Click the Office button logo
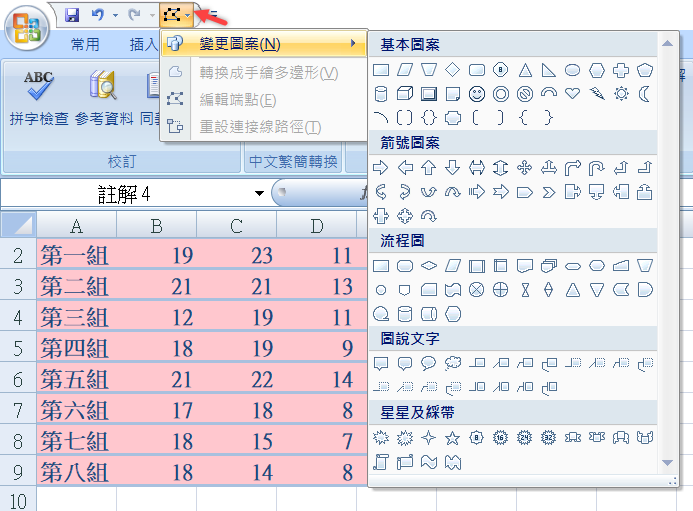The image size is (693, 511). point(27,27)
